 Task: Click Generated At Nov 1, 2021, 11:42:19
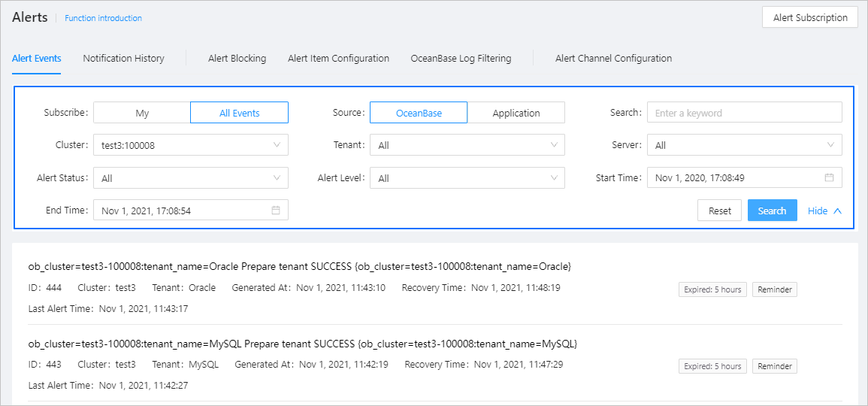tap(311, 365)
